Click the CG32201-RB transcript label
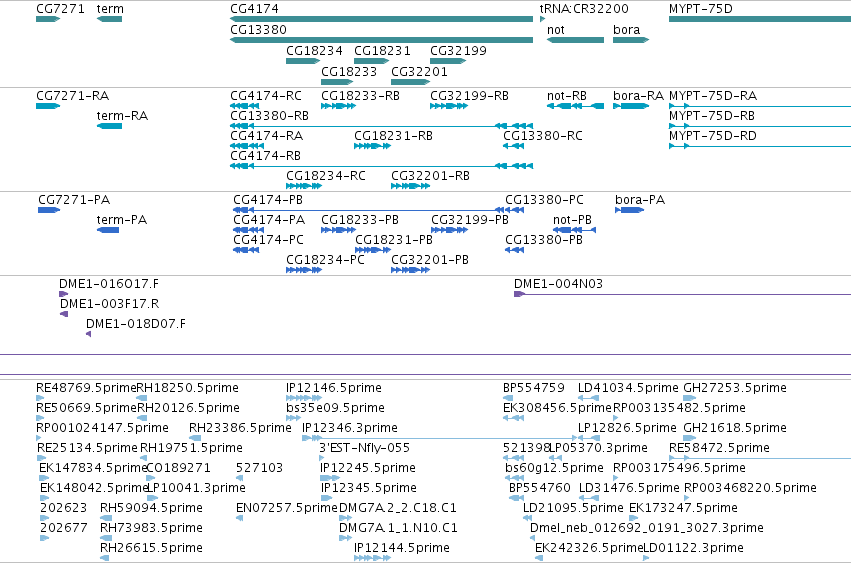 [x=430, y=176]
